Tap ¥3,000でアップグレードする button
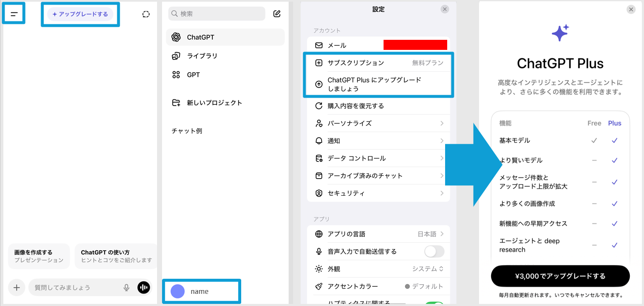The height and width of the screenshot is (306, 644). [x=560, y=276]
